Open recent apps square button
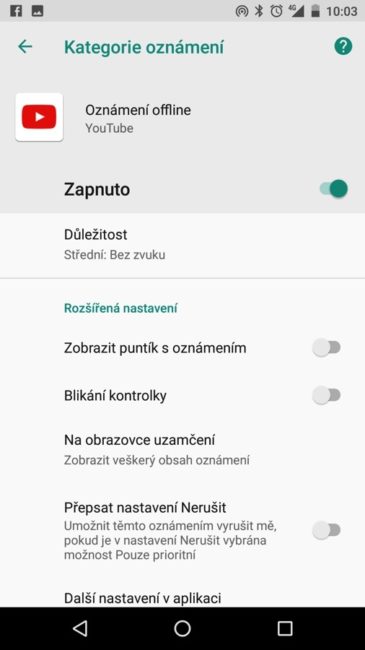 [285, 628]
